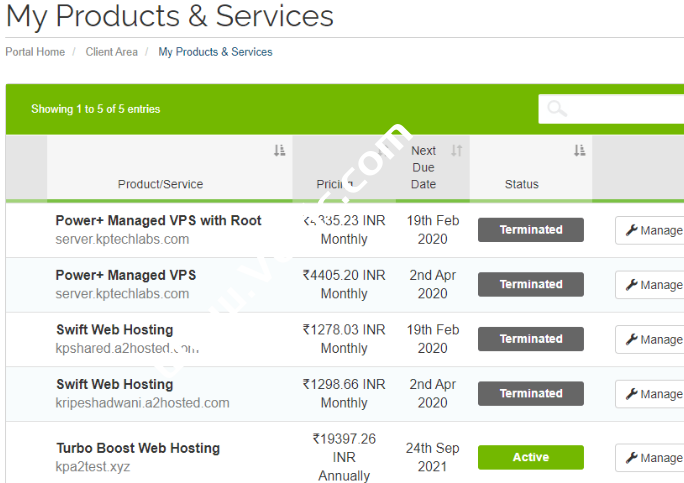
Task: Click Terminated badge for Power+ Managed VPS with Root
Action: point(530,230)
